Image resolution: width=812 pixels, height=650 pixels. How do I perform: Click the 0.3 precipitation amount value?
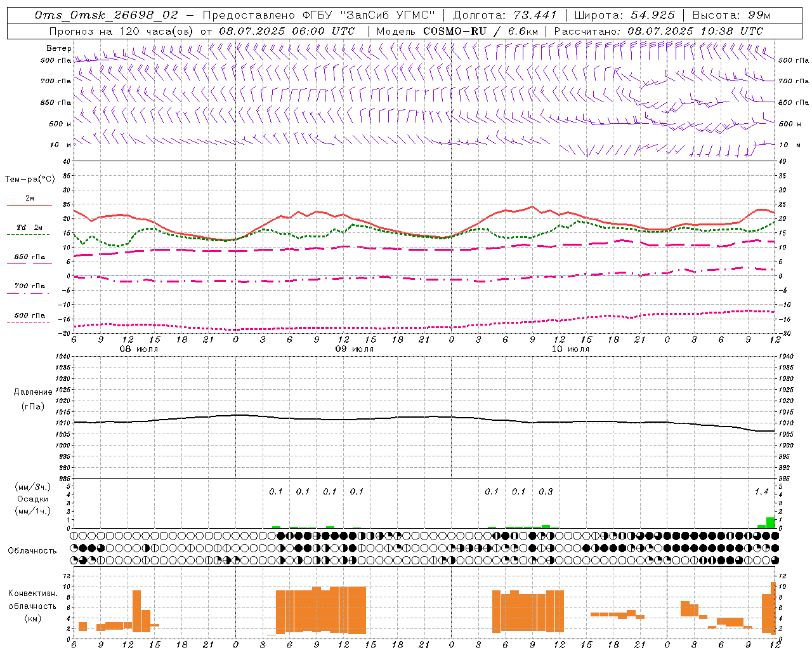coord(546,491)
